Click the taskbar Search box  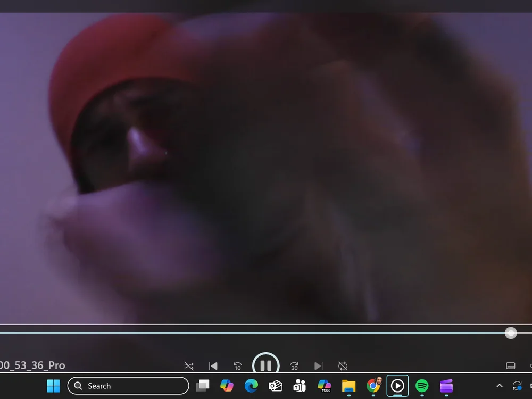click(128, 386)
